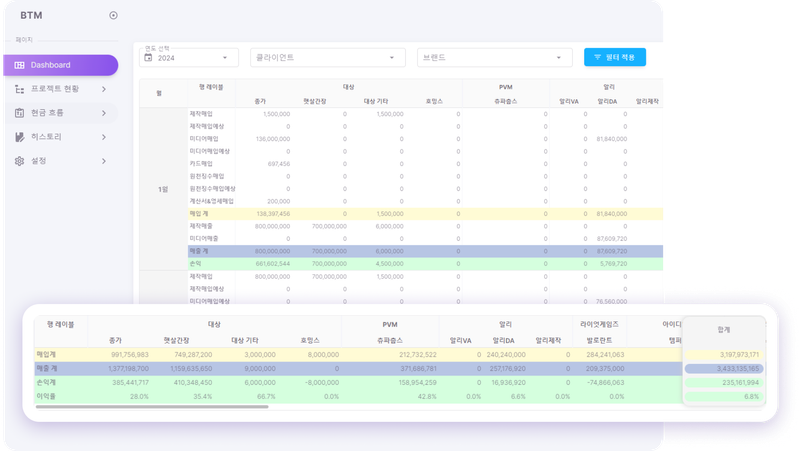The width and height of the screenshot is (800, 451).
Task: Click the BTM logo title
Action: [31, 15]
